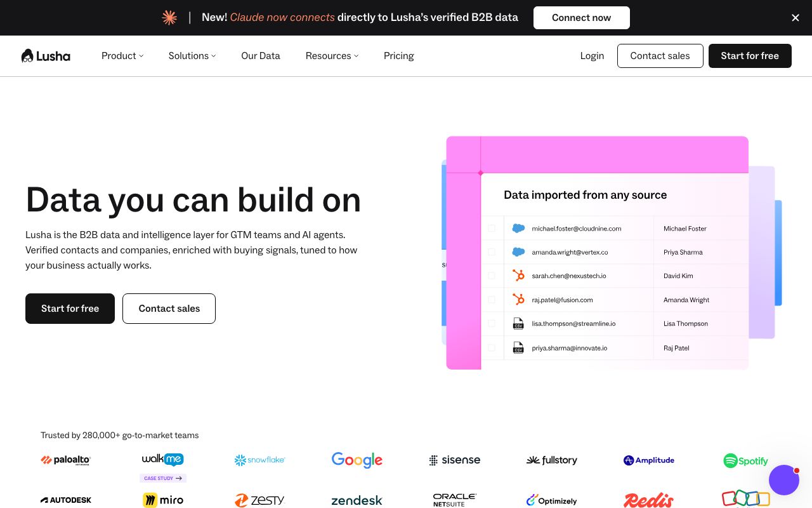Image resolution: width=812 pixels, height=508 pixels.
Task: Dismiss the announcement banner with the X
Action: coord(796,18)
